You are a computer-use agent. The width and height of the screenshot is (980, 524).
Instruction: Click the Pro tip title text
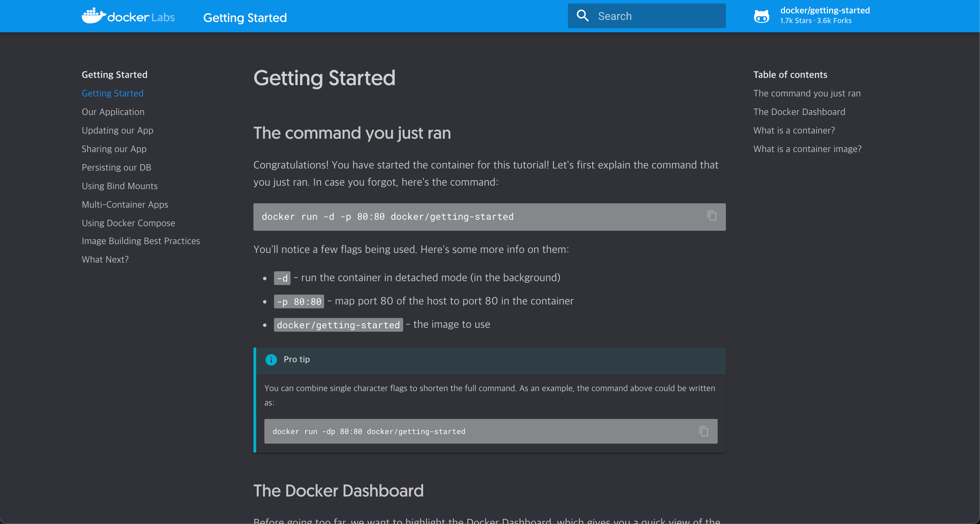297,360
